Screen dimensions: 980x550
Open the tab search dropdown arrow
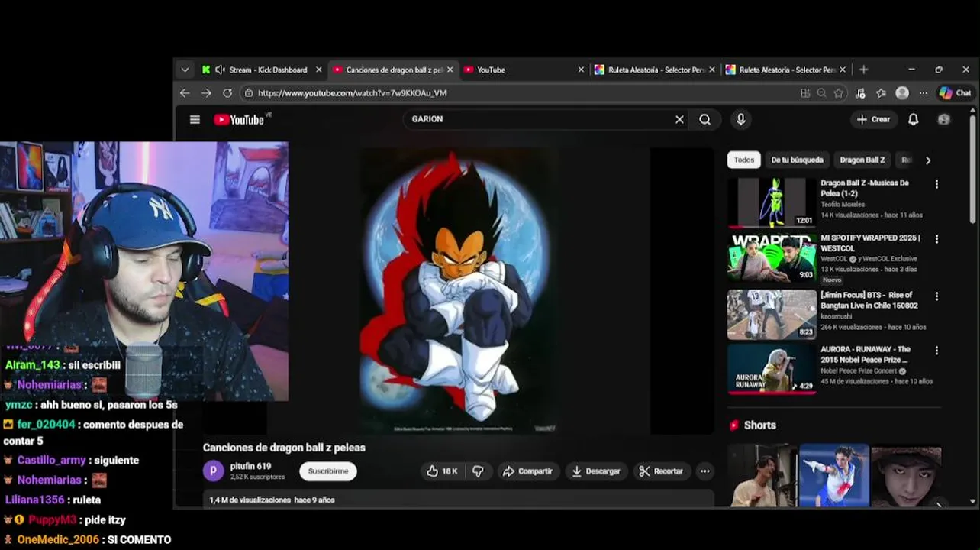pyautogui.click(x=185, y=70)
